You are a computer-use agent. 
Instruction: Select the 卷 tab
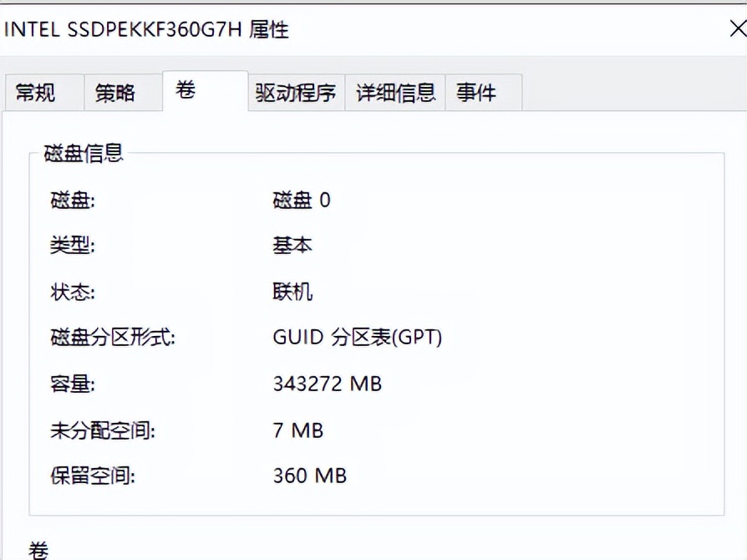point(206,90)
